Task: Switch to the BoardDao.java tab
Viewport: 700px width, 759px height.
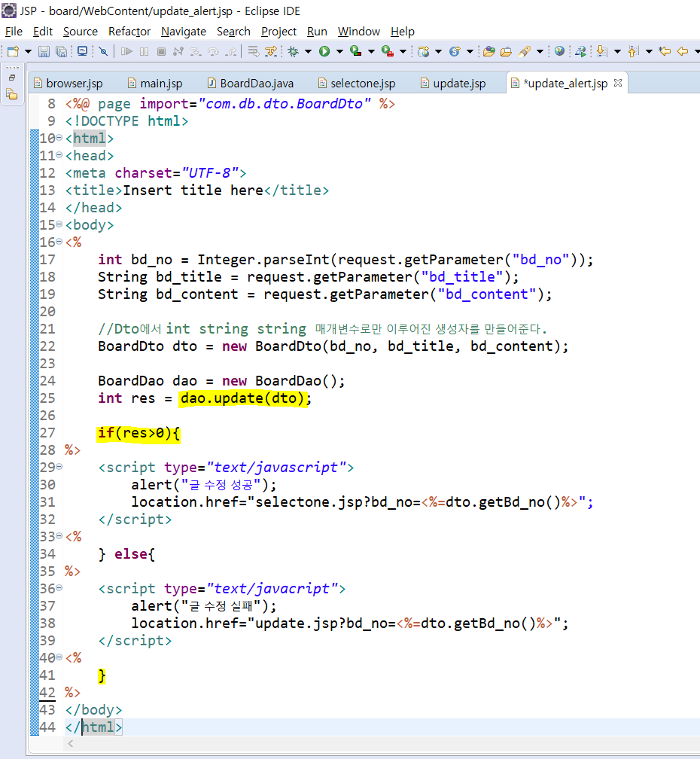Action: pyautogui.click(x=250, y=84)
